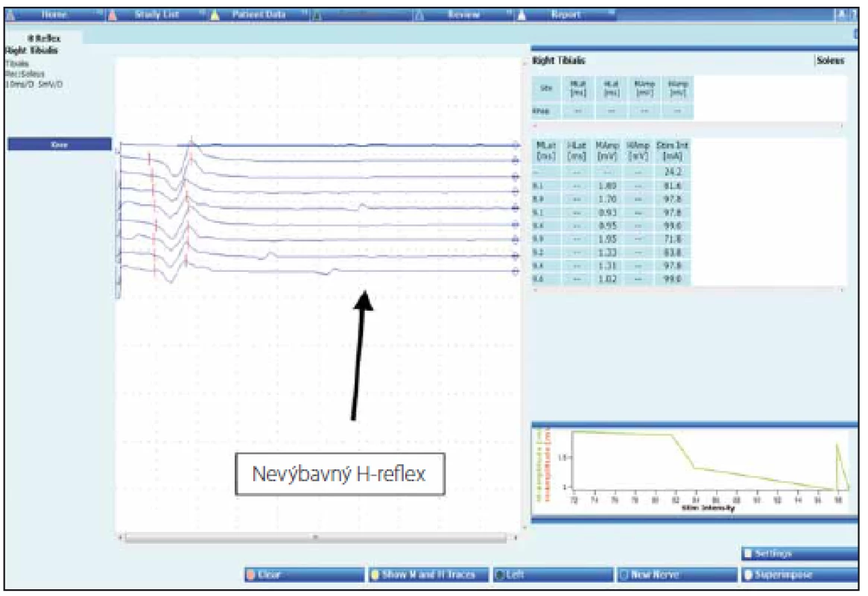868x596 pixels.
Task: Click the Stim Intensity axis label
Action: [708, 507]
